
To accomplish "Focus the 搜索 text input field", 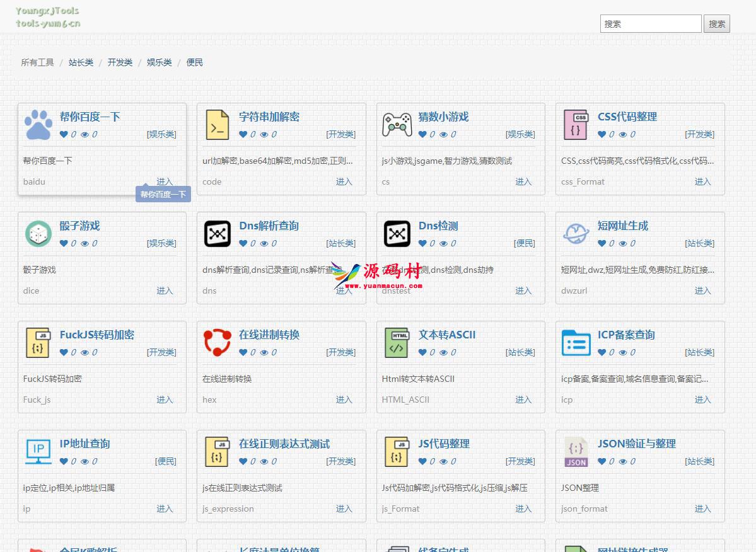I will 650,24.
